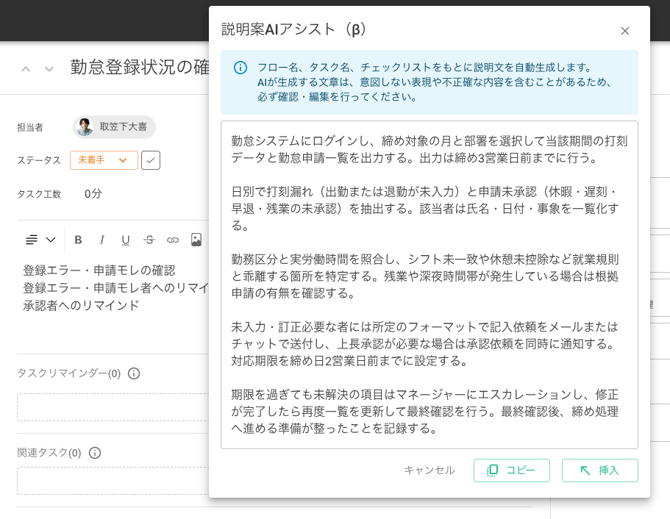
Task: Click the 挿入 button
Action: click(600, 470)
